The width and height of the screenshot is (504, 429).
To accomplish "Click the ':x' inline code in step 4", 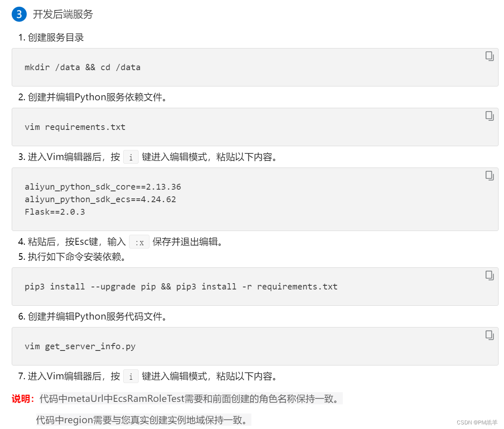I will coord(139,242).
